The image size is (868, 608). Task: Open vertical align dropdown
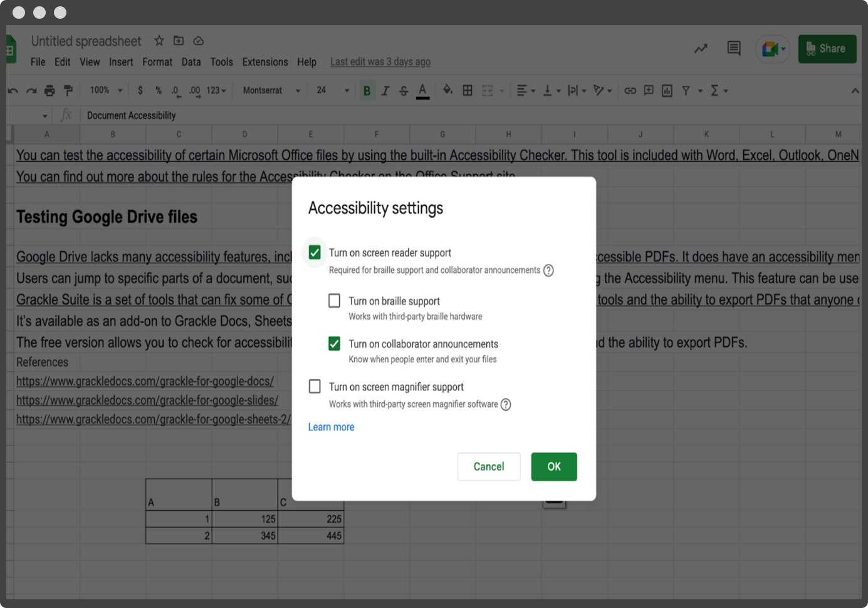(x=552, y=90)
